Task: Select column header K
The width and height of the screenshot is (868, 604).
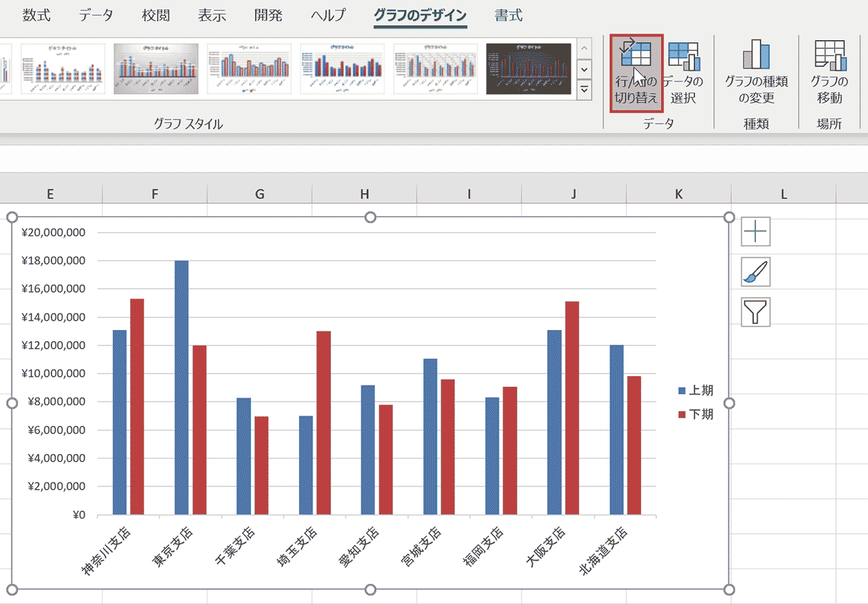Action: click(679, 194)
